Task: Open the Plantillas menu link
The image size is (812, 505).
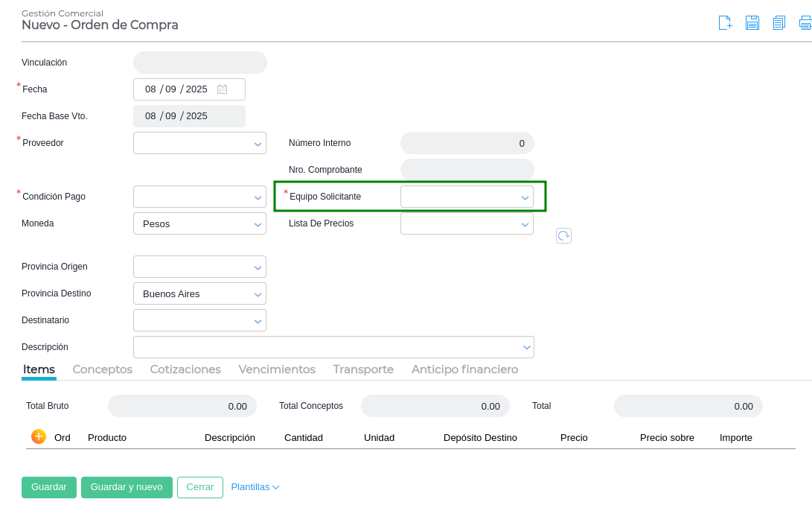Action: 255,487
